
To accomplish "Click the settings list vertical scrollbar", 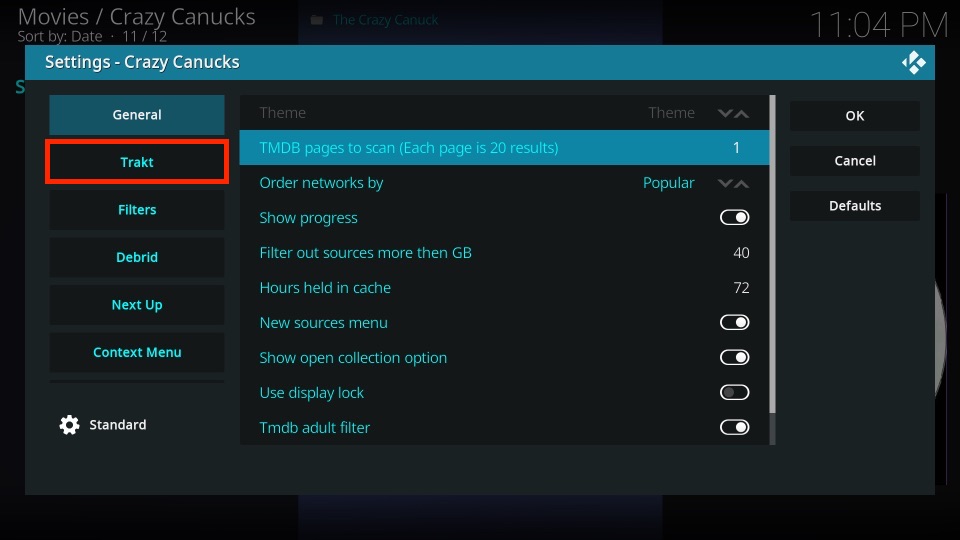I will click(772, 253).
